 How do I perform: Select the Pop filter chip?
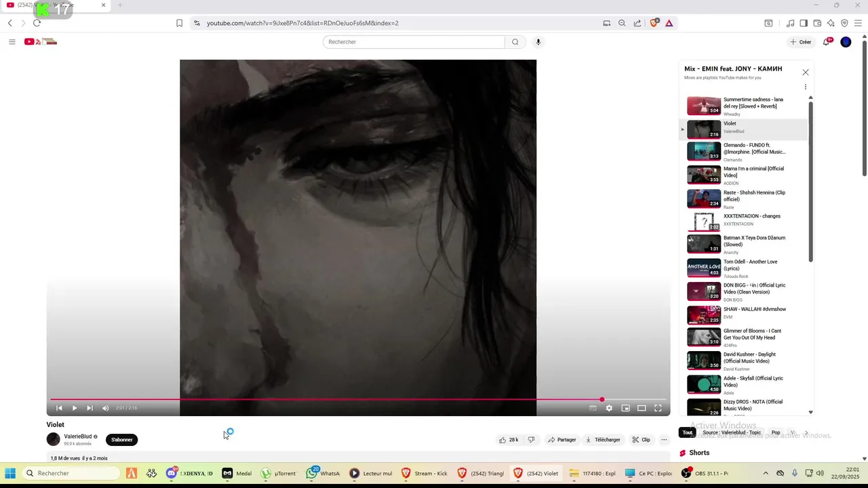coord(776,432)
